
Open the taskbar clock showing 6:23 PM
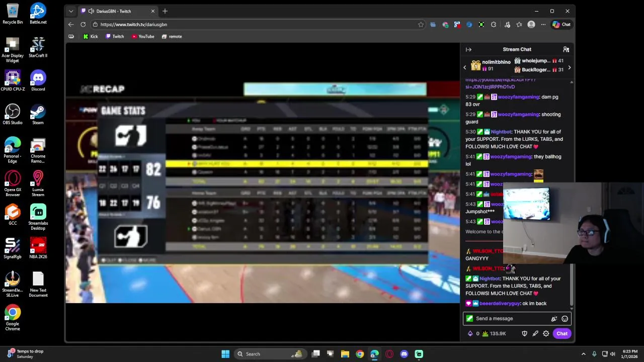630,354
